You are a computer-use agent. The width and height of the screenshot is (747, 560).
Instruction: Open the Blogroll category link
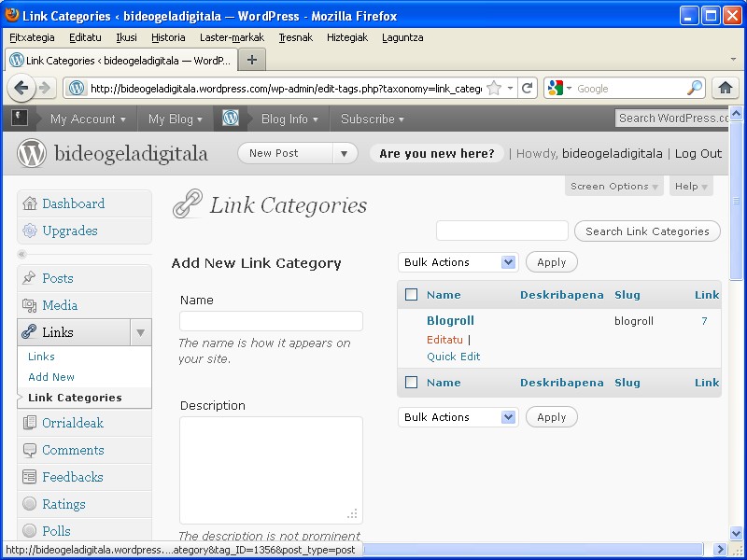[450, 320]
